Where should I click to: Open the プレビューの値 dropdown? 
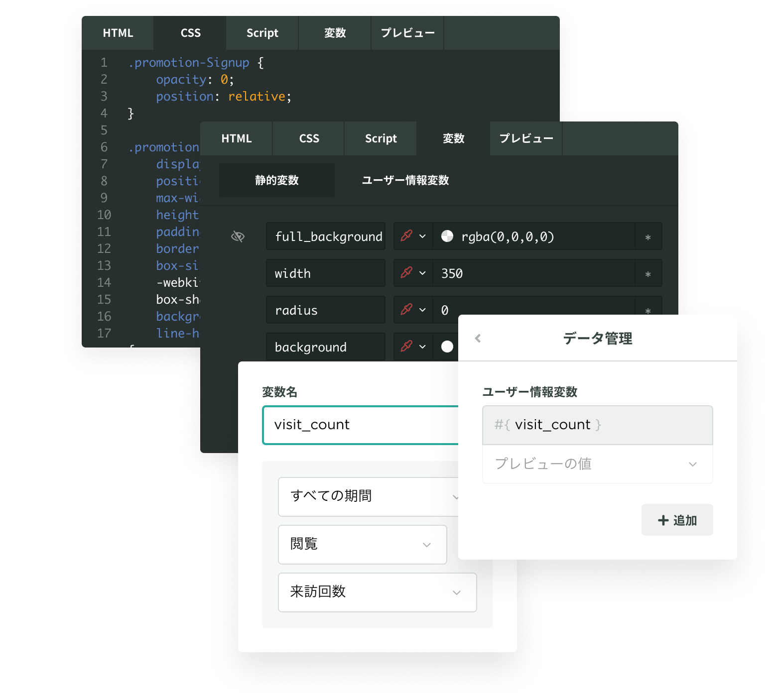pos(597,464)
